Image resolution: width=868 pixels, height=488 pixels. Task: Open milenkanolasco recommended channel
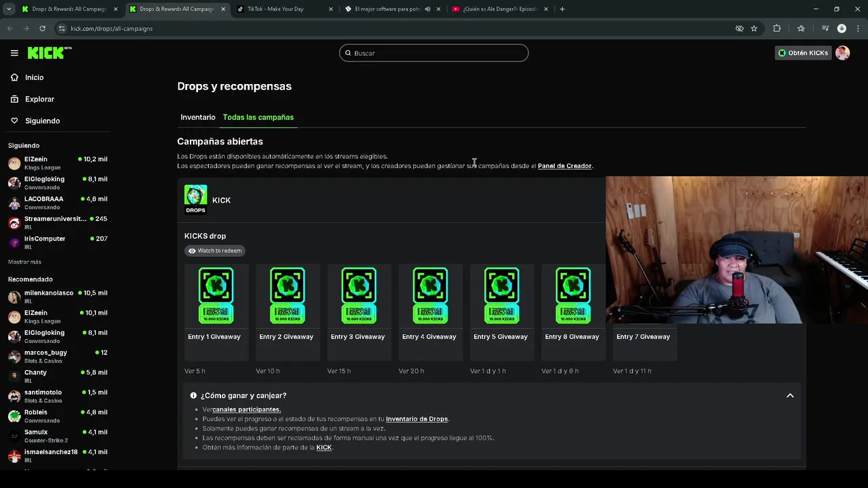[x=58, y=296]
